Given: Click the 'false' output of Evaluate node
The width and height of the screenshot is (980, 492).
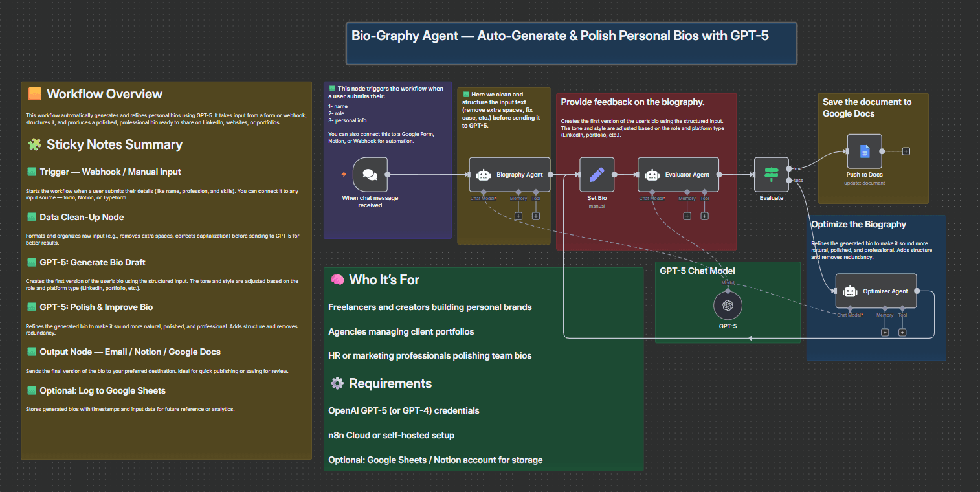Looking at the screenshot, I should [x=789, y=180].
